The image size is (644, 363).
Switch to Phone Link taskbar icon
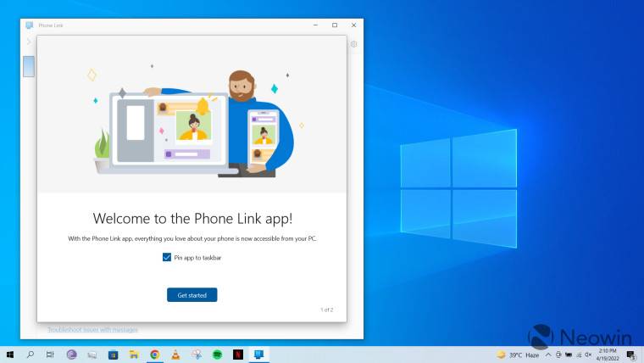coord(258,355)
